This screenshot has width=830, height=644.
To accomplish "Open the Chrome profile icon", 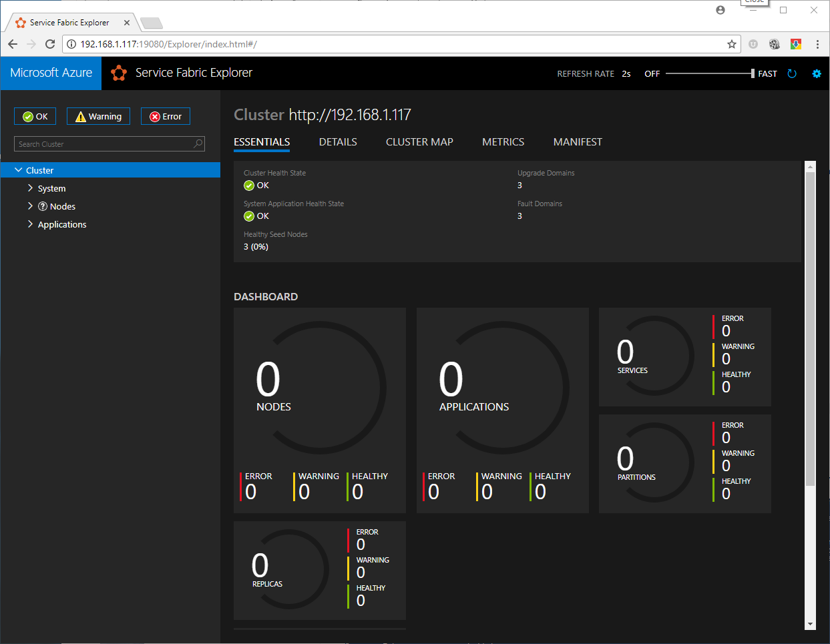I will pyautogui.click(x=720, y=10).
